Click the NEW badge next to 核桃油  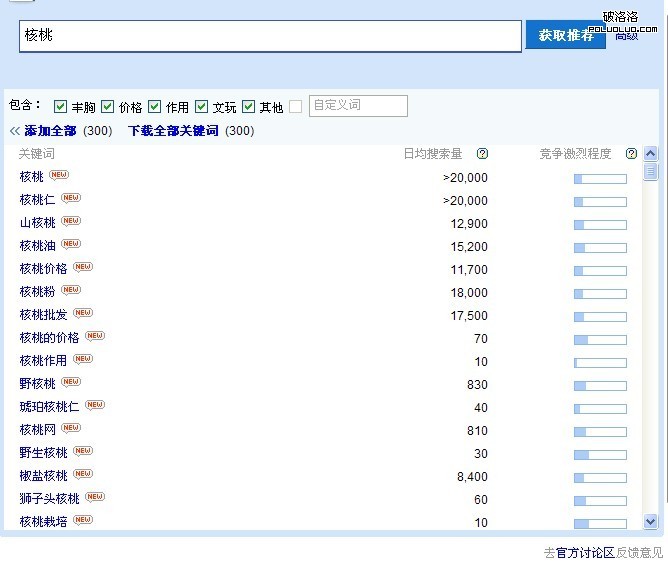point(71,245)
